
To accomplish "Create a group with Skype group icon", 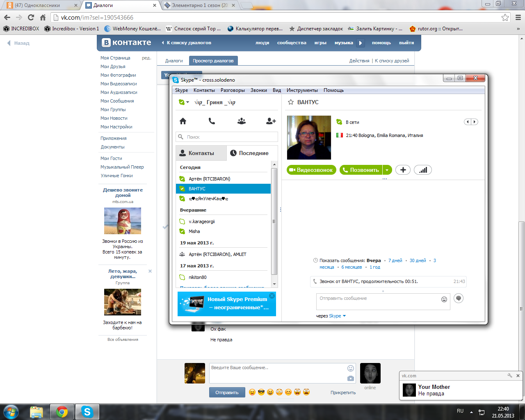I will point(242,121).
